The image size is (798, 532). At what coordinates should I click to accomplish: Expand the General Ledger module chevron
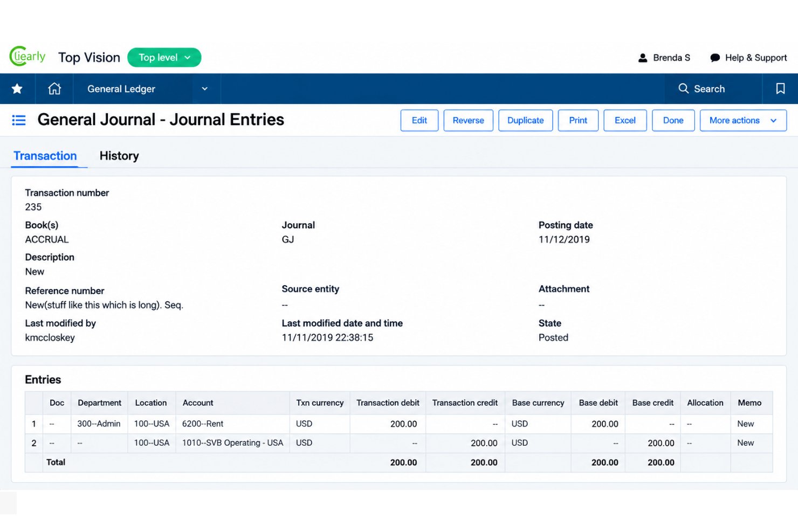pyautogui.click(x=205, y=88)
